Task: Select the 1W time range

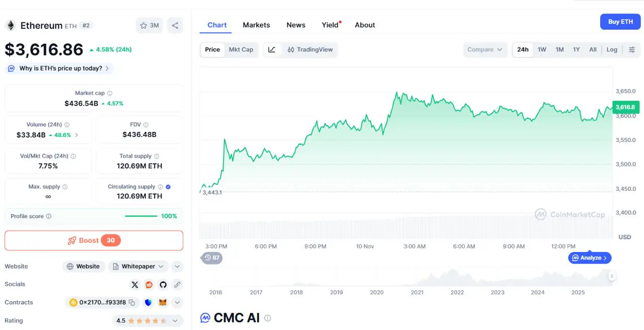Action: pos(542,49)
